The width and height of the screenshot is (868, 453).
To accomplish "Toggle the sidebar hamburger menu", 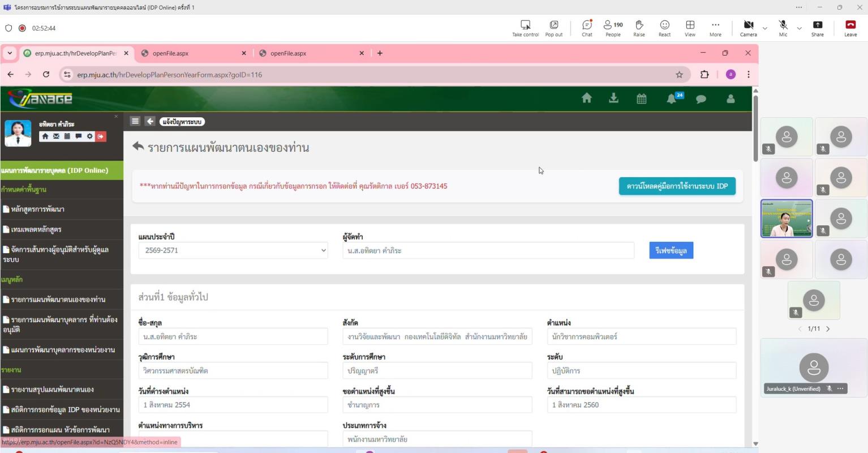I will tap(135, 121).
